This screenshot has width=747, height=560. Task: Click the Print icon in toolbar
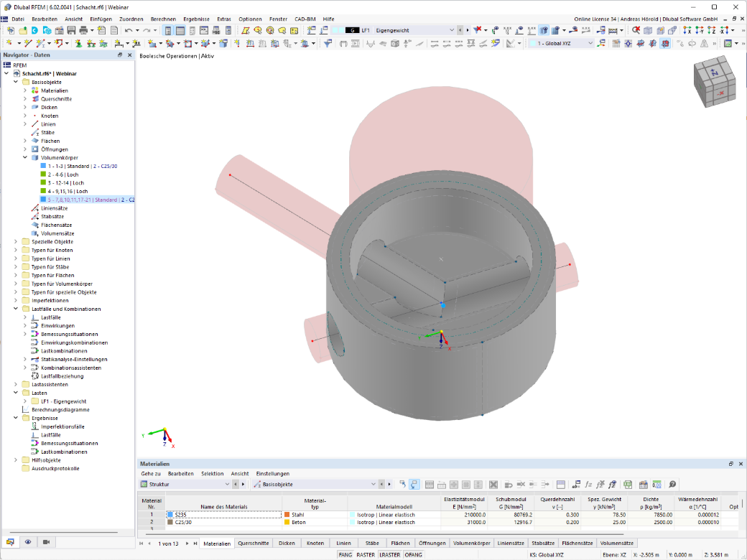pos(83,30)
